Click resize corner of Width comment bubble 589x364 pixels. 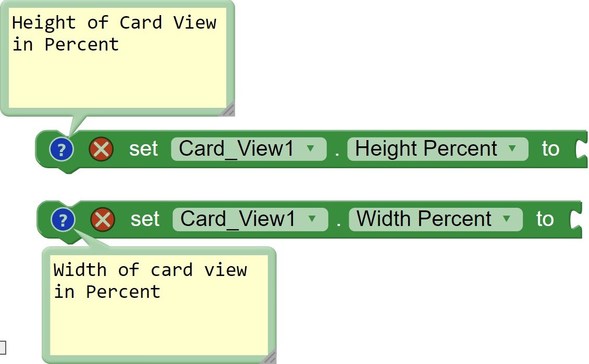point(269,357)
